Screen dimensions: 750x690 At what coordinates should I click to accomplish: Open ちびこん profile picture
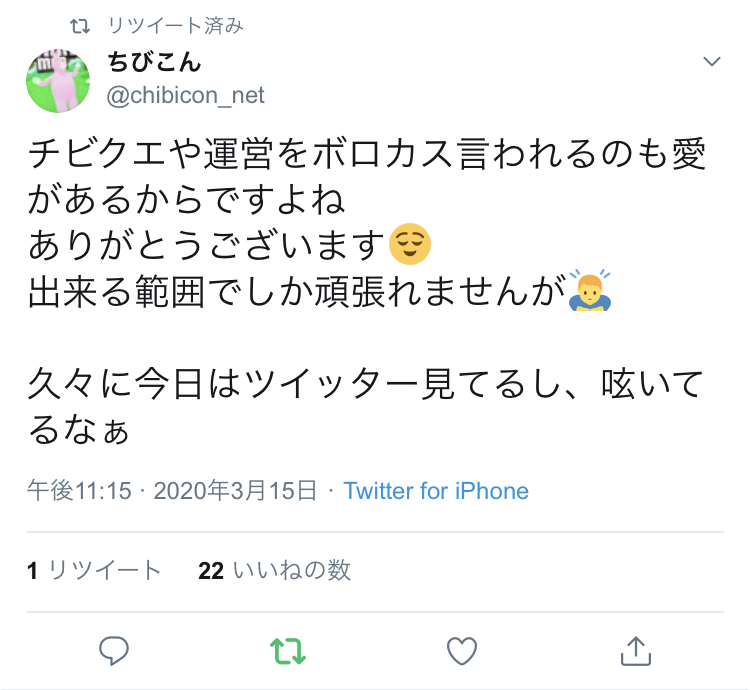tap(58, 80)
